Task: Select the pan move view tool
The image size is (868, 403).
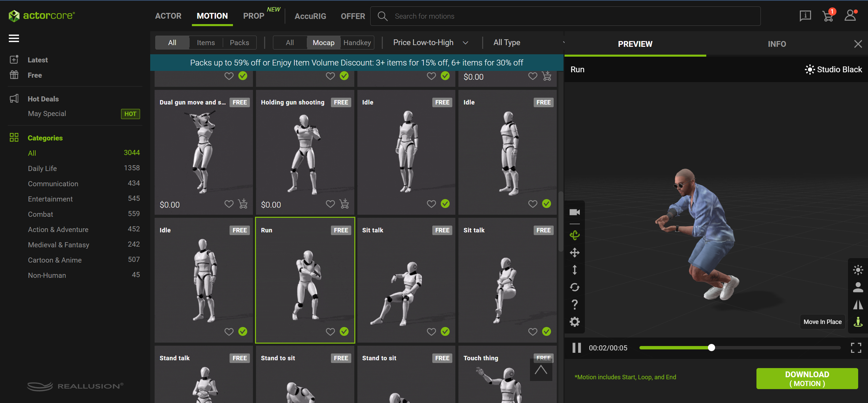Action: click(x=574, y=253)
